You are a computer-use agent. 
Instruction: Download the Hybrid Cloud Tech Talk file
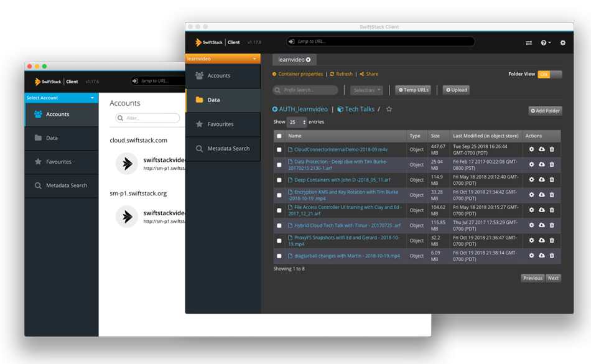point(542,225)
